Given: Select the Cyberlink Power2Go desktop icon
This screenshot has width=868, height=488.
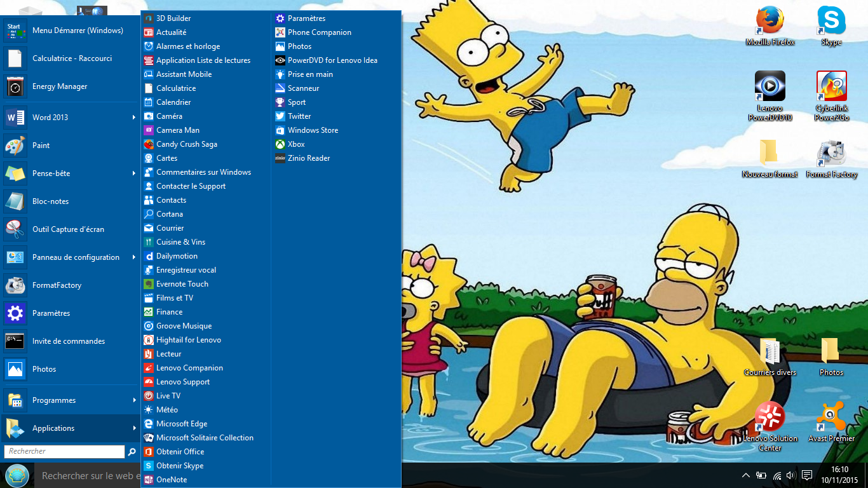Looking at the screenshot, I should (832, 95).
